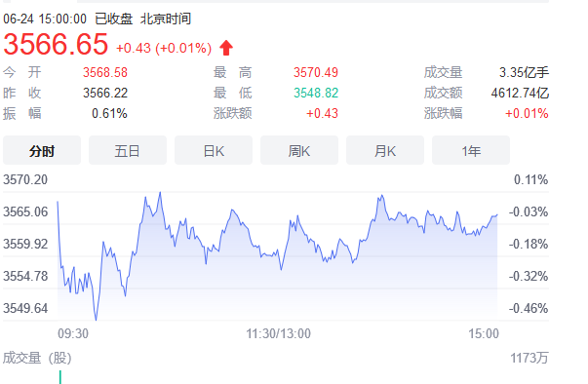Click the 今开 value 3568.58
The width and height of the screenshot is (588, 384).
[105, 72]
